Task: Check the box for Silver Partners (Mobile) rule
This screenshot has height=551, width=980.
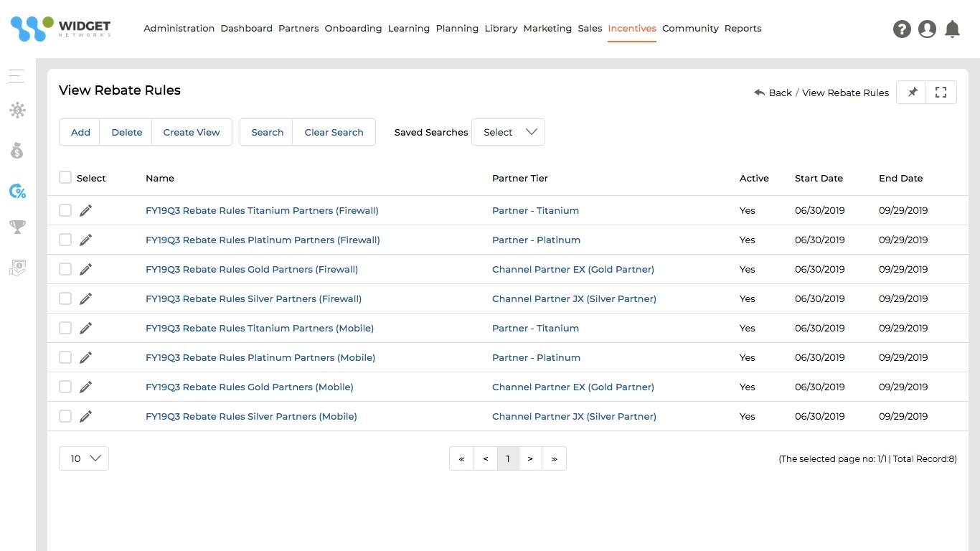Action: (65, 416)
